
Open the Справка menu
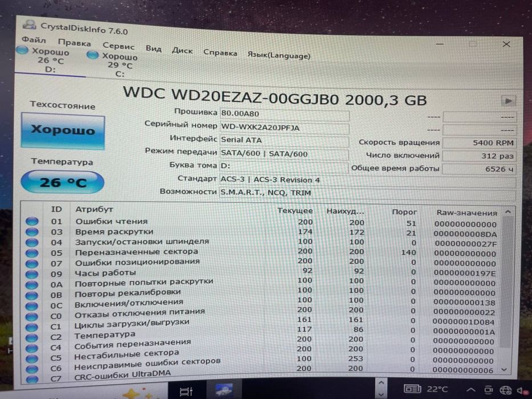tap(220, 53)
